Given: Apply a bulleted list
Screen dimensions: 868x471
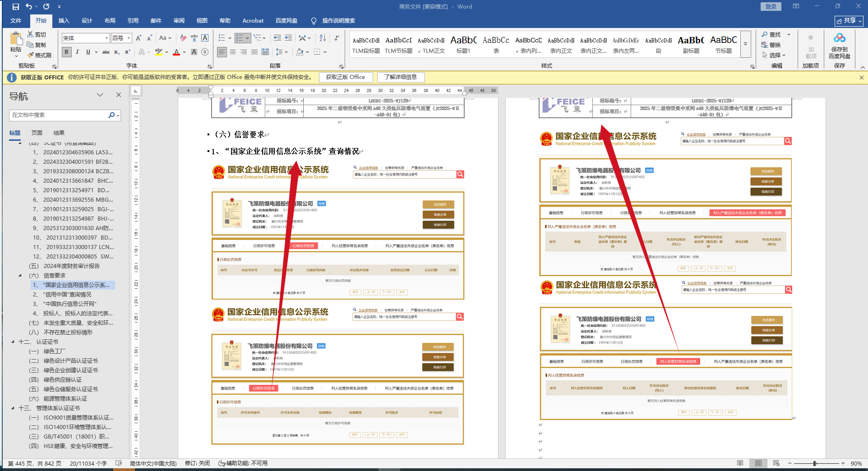Looking at the screenshot, I should (x=222, y=38).
